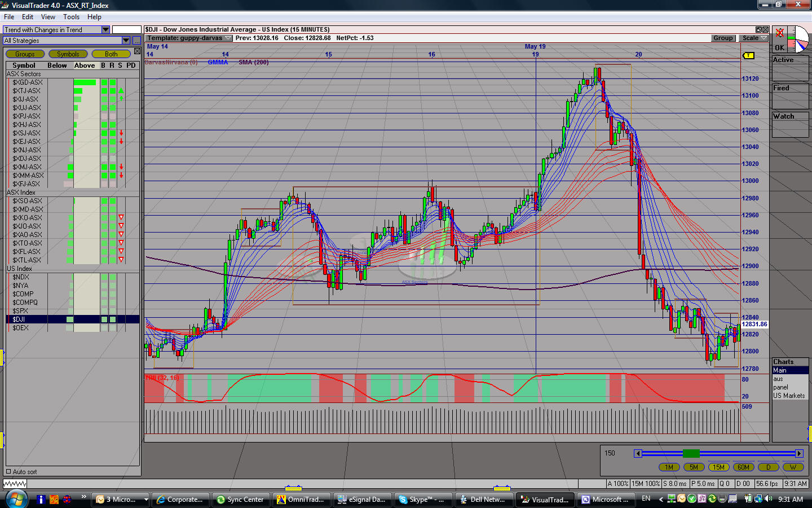
Task: Open Skype taskbar button
Action: click(422, 499)
